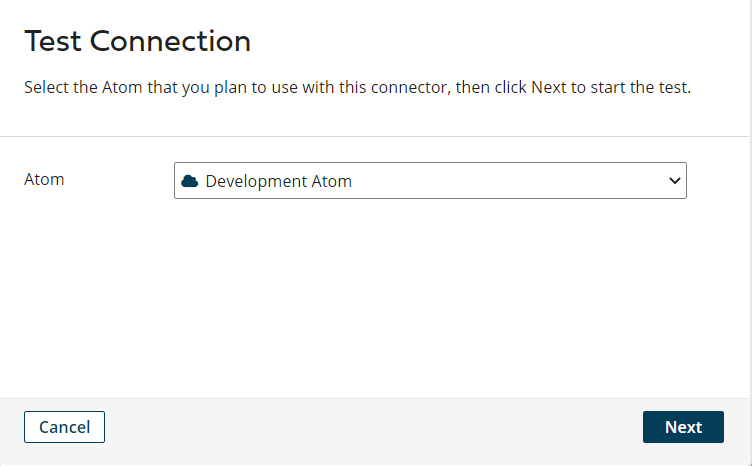Expand the Atom dropdown chevron arrow
The image size is (752, 466).
[674, 181]
